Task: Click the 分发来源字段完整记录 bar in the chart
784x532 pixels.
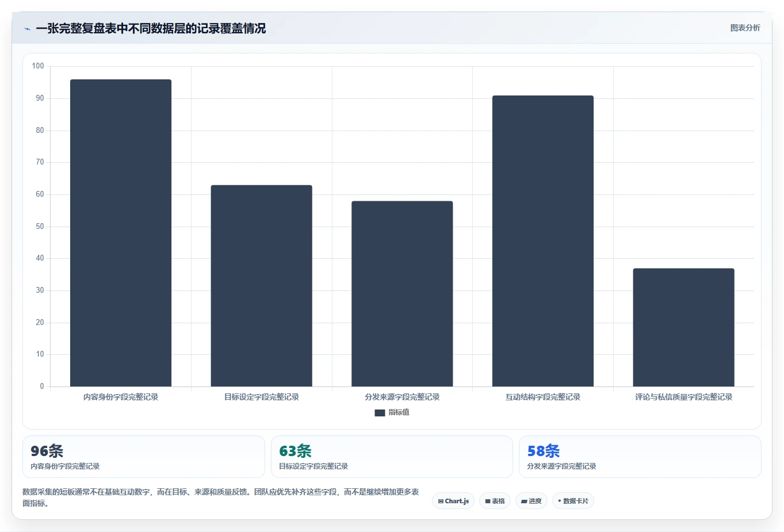Action: [402, 294]
